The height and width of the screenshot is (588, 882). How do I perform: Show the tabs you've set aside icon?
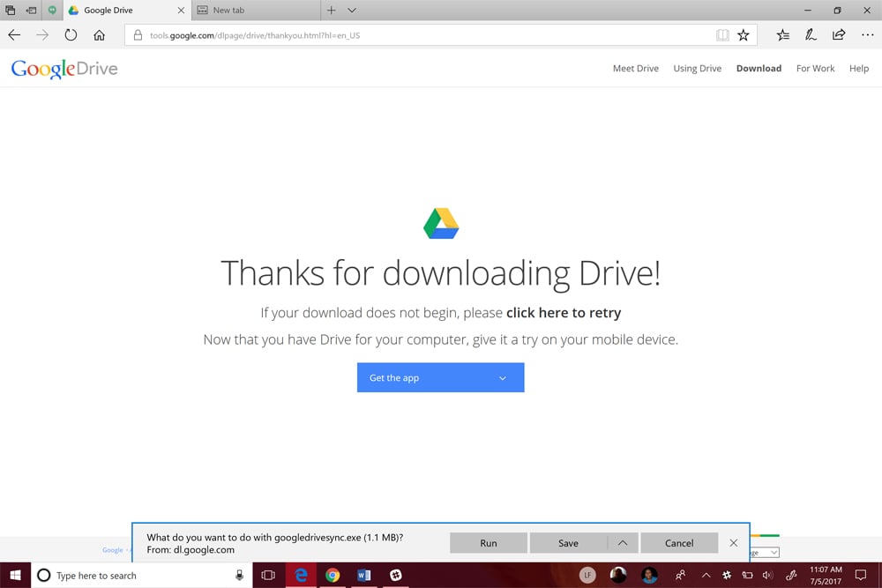[x=10, y=10]
